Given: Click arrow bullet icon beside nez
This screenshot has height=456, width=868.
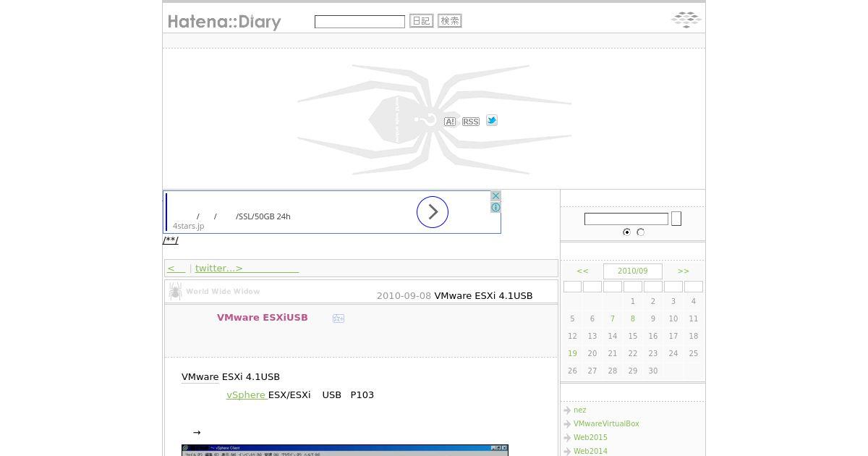Looking at the screenshot, I should click(x=567, y=410).
